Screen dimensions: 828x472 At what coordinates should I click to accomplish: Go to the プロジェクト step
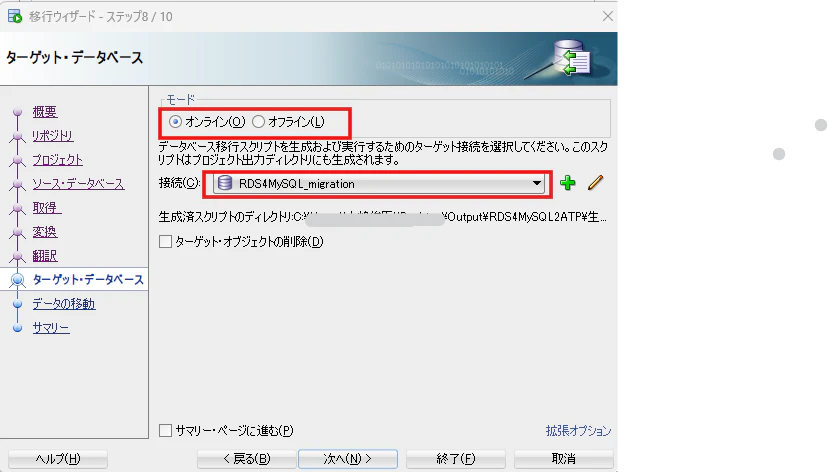(58, 160)
